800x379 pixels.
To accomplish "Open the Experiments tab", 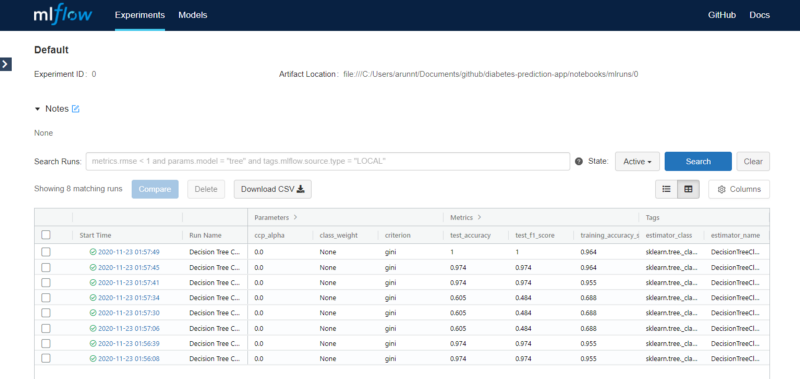I will pyautogui.click(x=140, y=15).
